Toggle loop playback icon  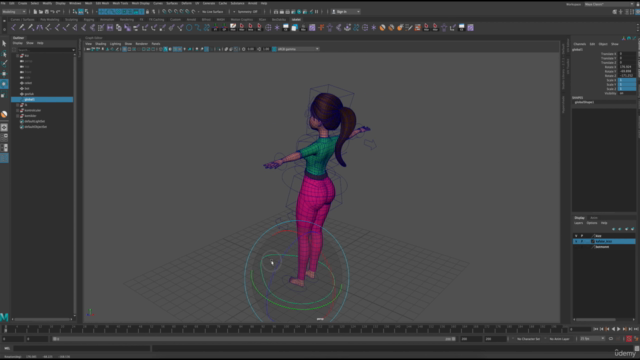611,339
